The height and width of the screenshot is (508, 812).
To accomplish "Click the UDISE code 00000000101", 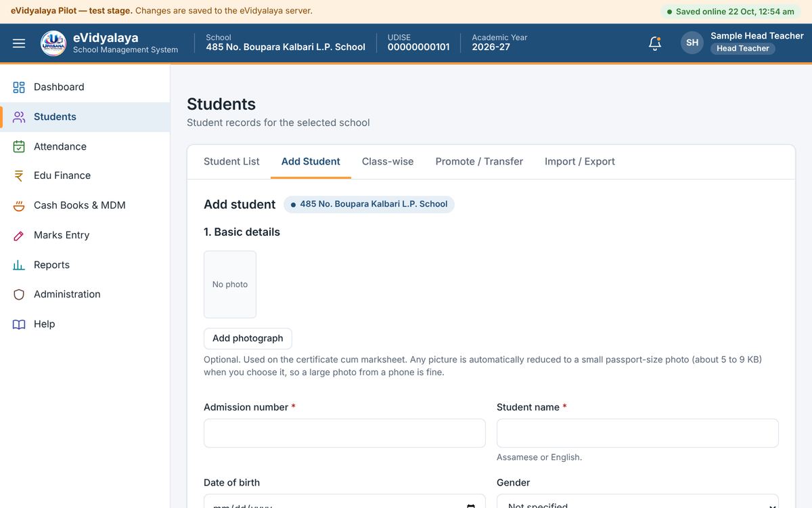I will [x=419, y=47].
